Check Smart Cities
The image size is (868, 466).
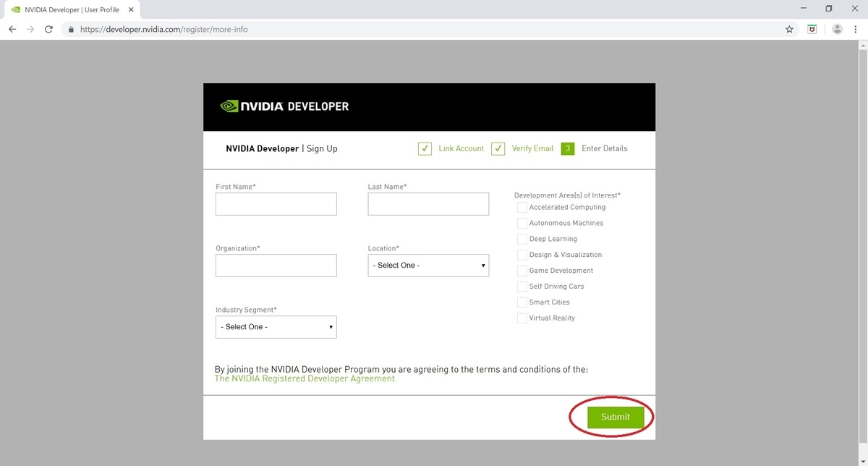coord(522,302)
